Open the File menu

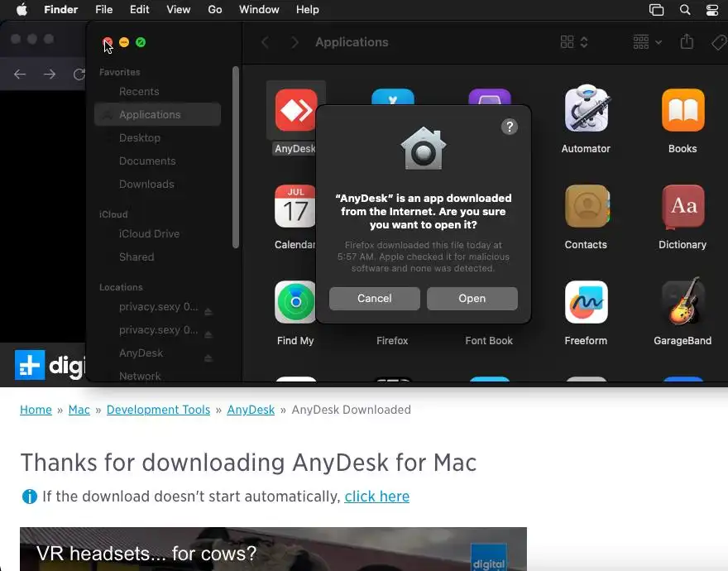(x=104, y=9)
